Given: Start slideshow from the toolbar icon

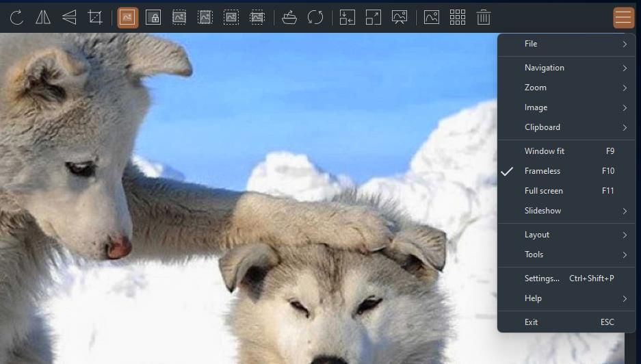Looking at the screenshot, I should click(x=400, y=18).
